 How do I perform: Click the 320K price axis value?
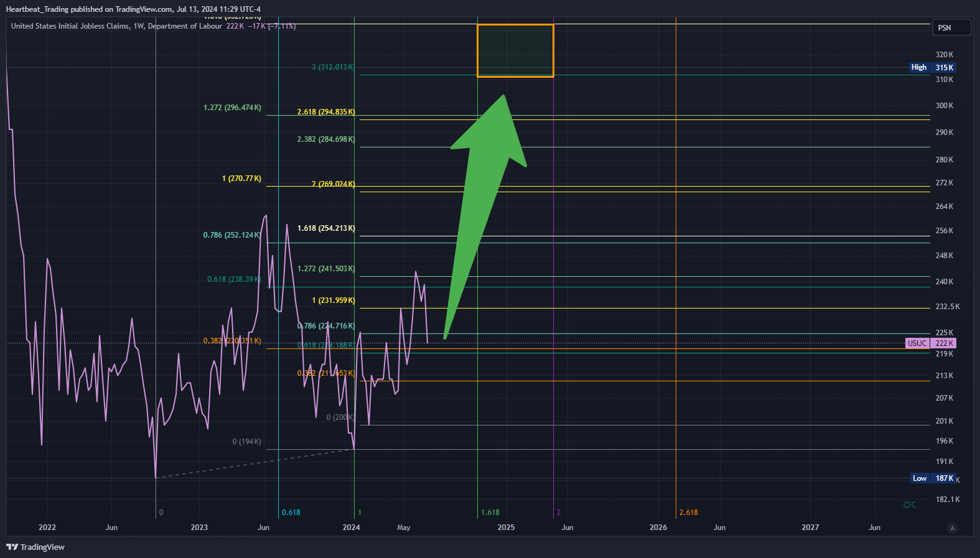(x=945, y=55)
